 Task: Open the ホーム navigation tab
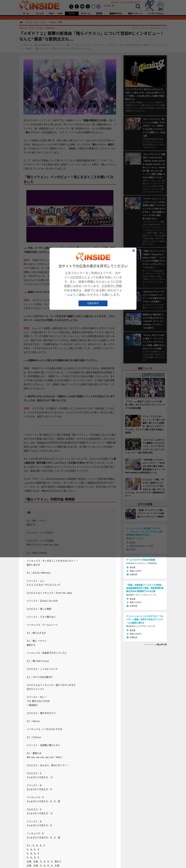click(26, 13)
